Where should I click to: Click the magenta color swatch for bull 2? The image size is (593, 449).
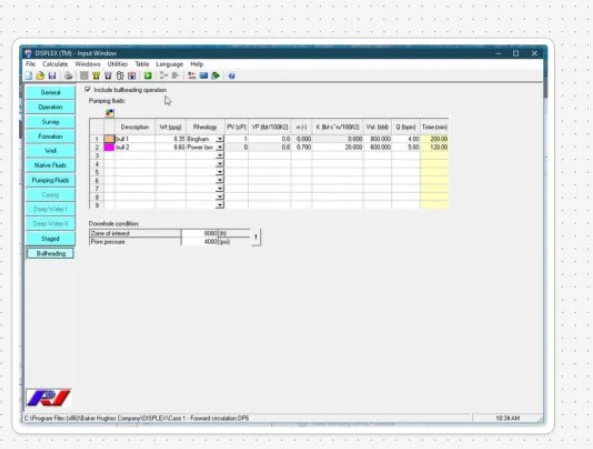click(109, 147)
